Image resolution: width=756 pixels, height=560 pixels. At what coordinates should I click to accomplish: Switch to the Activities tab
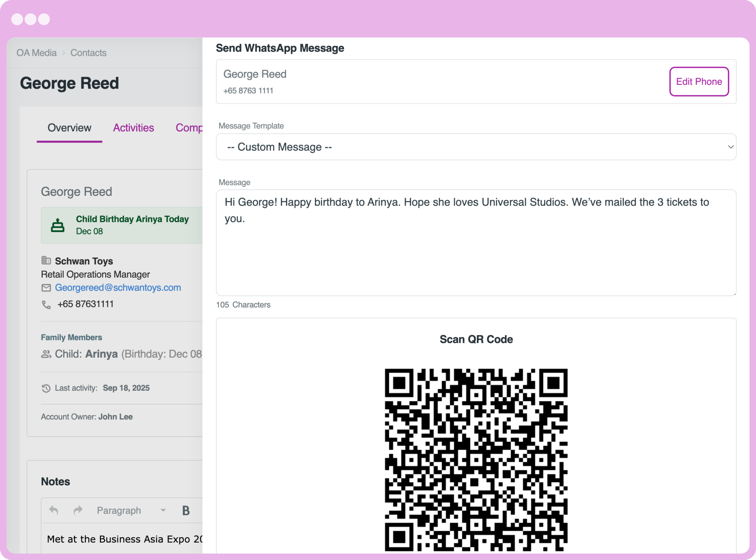(x=133, y=128)
